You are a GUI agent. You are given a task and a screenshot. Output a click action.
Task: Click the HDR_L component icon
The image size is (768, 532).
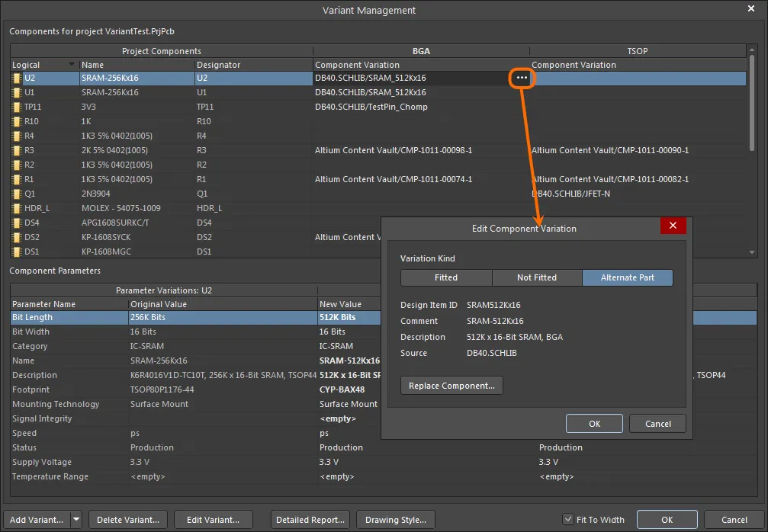tap(17, 208)
